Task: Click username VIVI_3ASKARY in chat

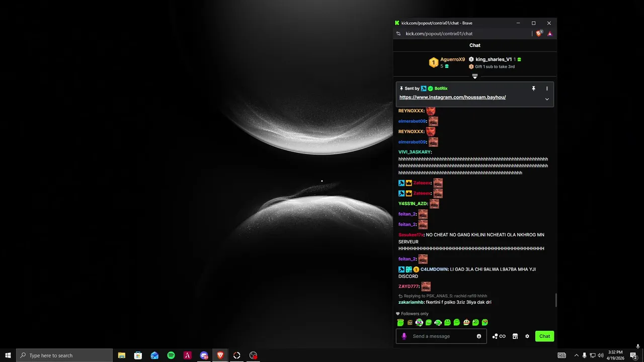Action: tap(415, 152)
